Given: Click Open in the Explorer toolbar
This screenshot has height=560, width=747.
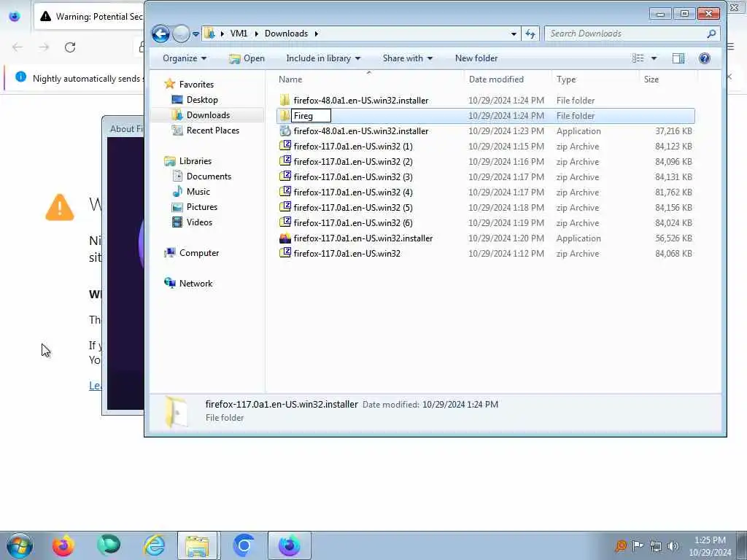Looking at the screenshot, I should click(247, 58).
